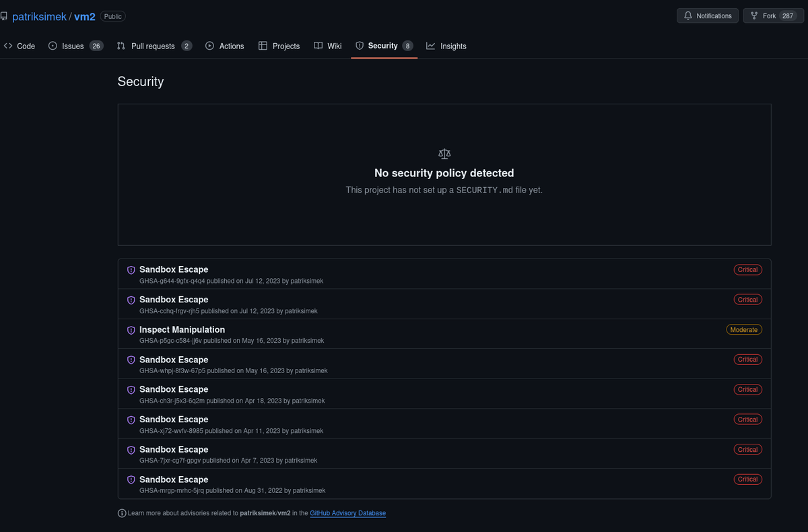Click the Wiki book icon
Screen dimensions: 808x532
[318, 46]
